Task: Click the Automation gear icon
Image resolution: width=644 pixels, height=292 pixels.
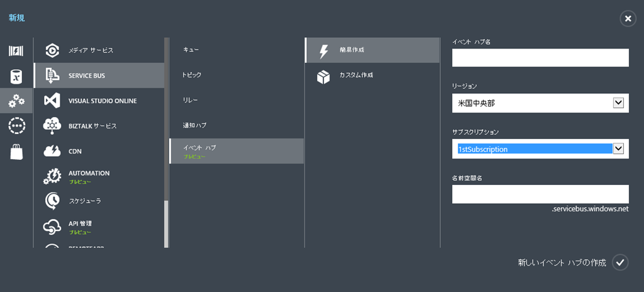Action: click(52, 176)
